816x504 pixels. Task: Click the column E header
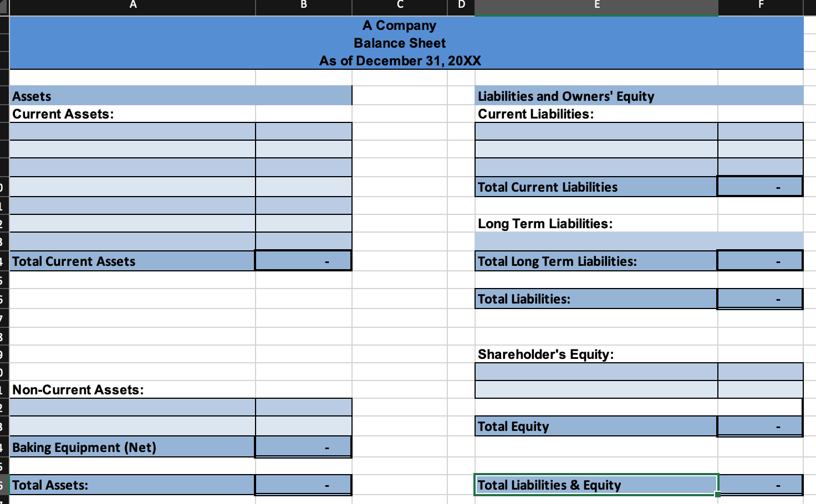coord(596,7)
